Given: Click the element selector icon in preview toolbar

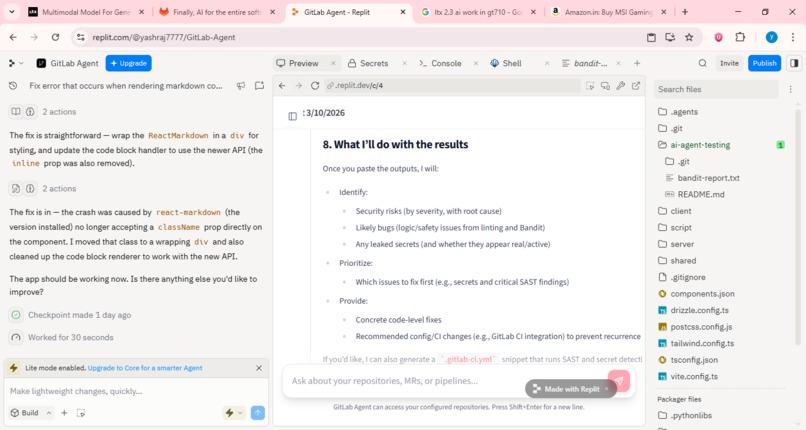Looking at the screenshot, I should (590, 86).
